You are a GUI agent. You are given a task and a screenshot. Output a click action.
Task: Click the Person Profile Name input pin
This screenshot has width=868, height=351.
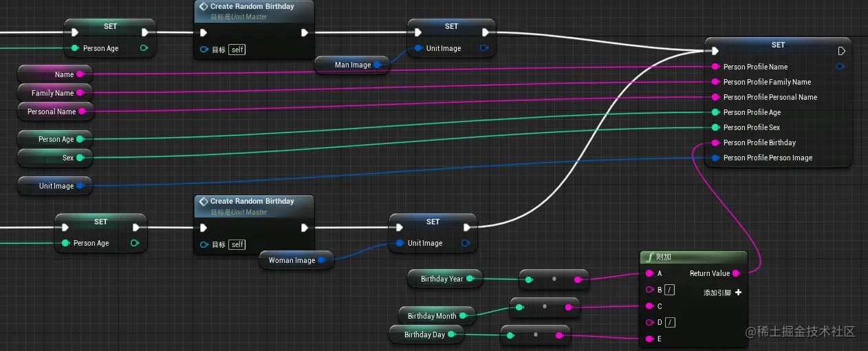[x=716, y=67]
